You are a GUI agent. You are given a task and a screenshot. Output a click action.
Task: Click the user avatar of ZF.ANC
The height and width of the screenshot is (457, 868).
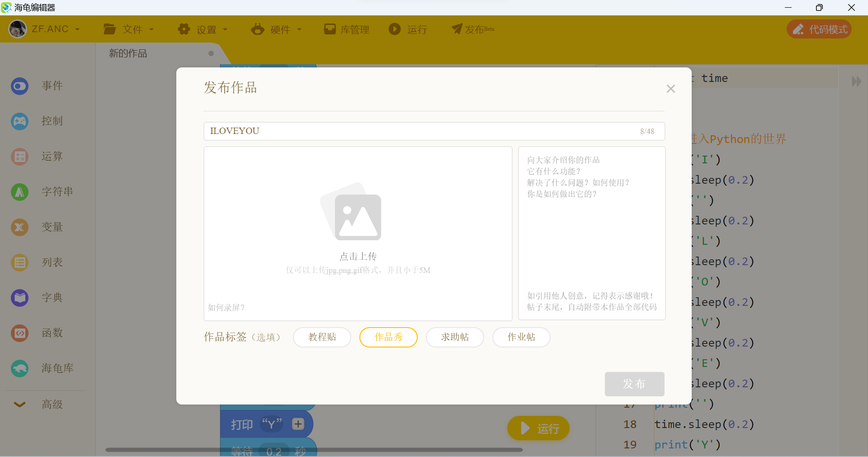pyautogui.click(x=18, y=29)
